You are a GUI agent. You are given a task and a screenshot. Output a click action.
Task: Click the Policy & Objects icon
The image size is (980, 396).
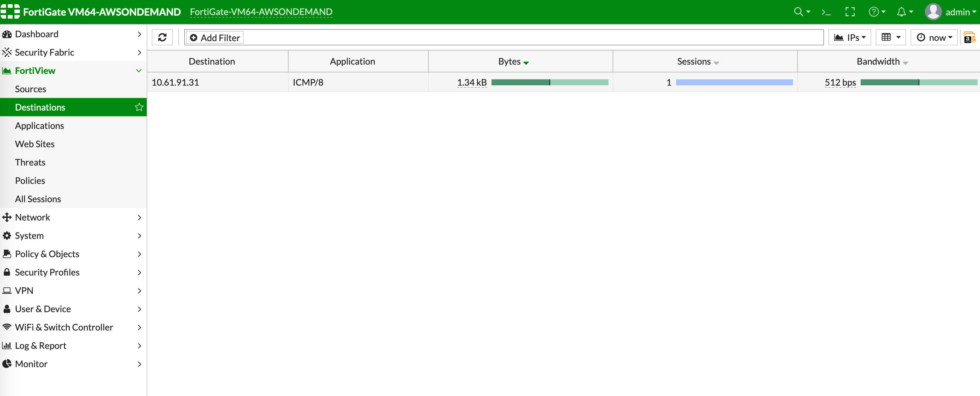click(x=7, y=253)
